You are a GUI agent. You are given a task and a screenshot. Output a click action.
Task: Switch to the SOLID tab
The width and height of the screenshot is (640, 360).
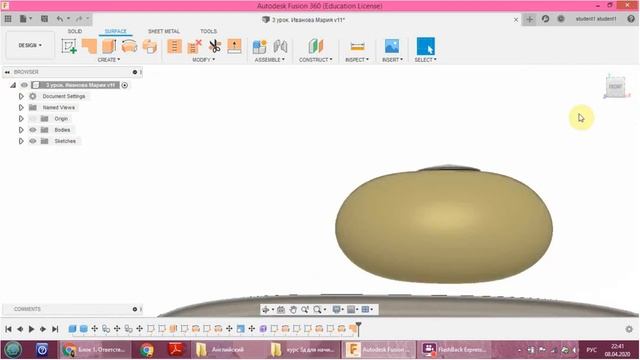click(75, 31)
